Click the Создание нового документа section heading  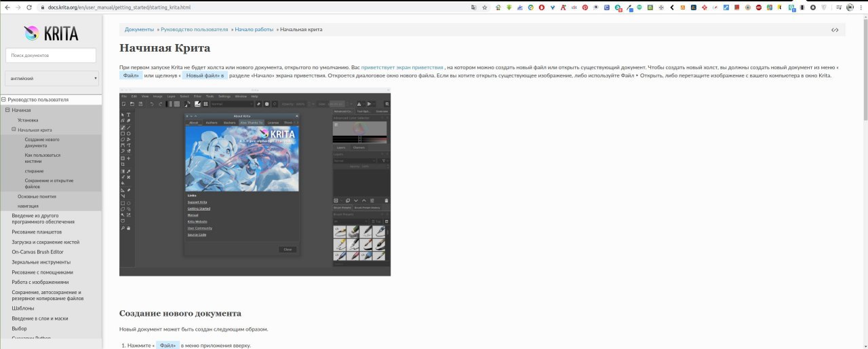[180, 313]
